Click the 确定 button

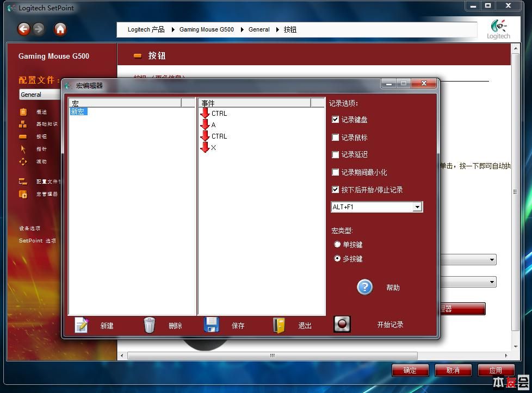[410, 370]
